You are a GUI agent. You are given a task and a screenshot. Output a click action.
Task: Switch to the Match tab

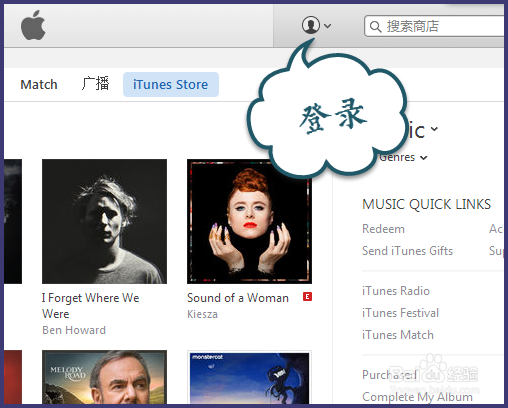tap(39, 85)
